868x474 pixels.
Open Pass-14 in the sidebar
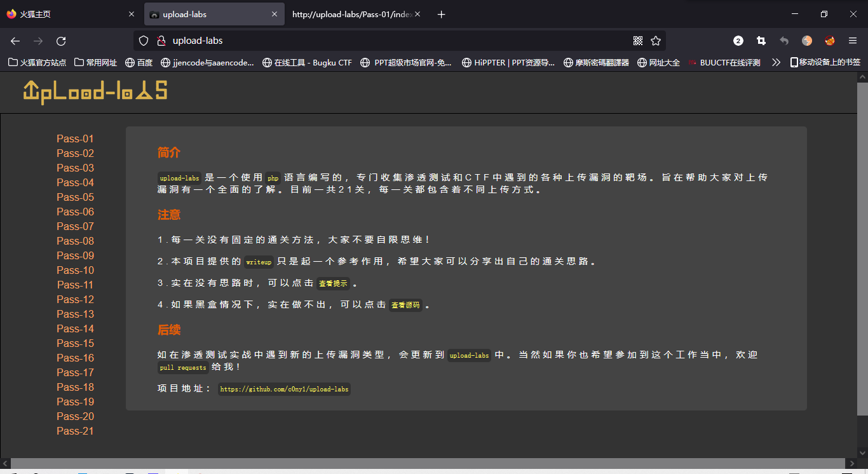click(75, 328)
